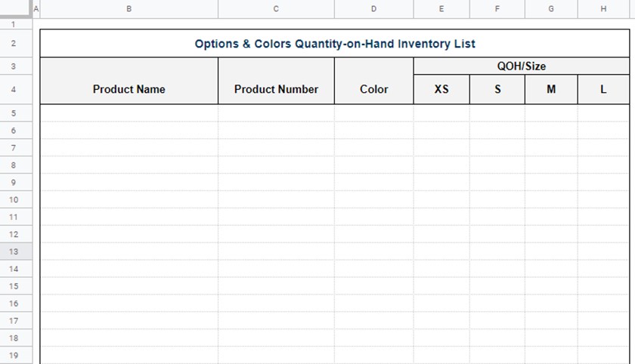The image size is (635, 364).
Task: Click the inventory list title cell
Action: (334, 43)
